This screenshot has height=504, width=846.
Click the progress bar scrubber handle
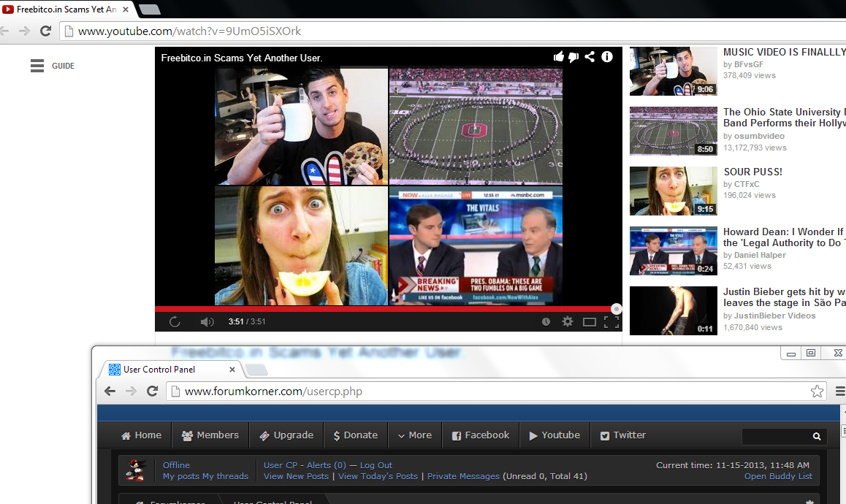(616, 309)
